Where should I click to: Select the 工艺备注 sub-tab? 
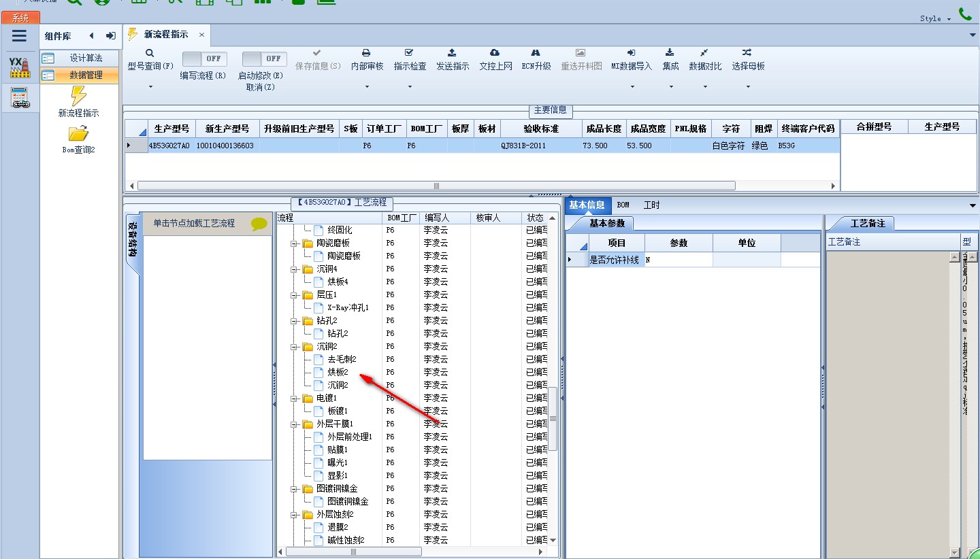pos(867,223)
